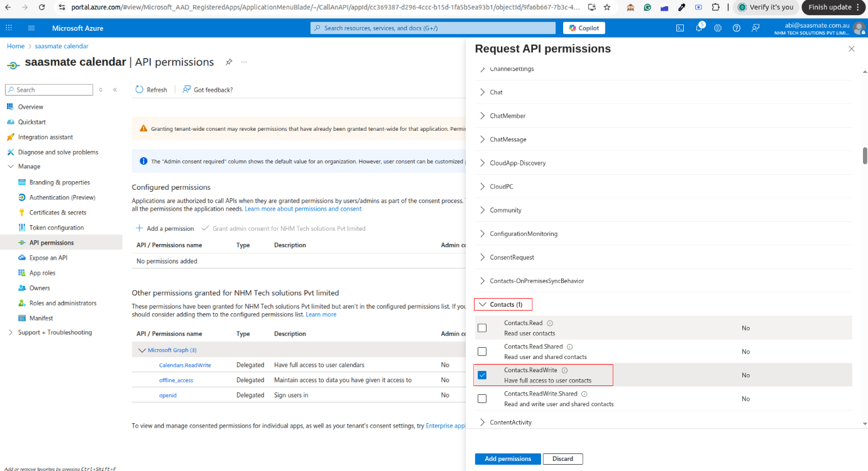Image resolution: width=868 pixels, height=471 pixels.
Task: Open portal settings gear icon
Action: point(718,28)
